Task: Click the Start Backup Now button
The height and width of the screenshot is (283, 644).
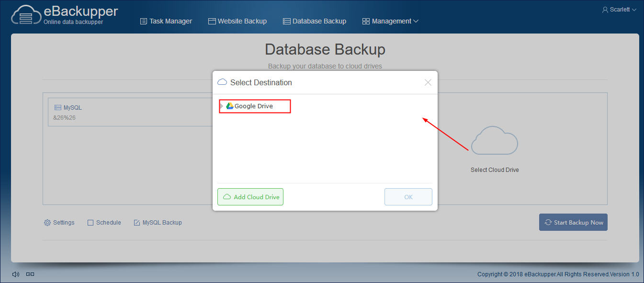Action: tap(573, 222)
